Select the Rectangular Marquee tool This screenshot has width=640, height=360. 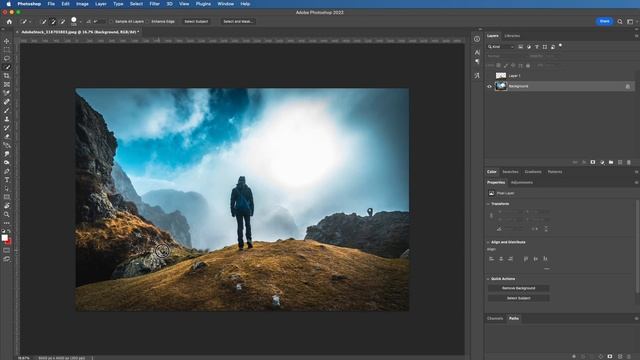tap(7, 50)
